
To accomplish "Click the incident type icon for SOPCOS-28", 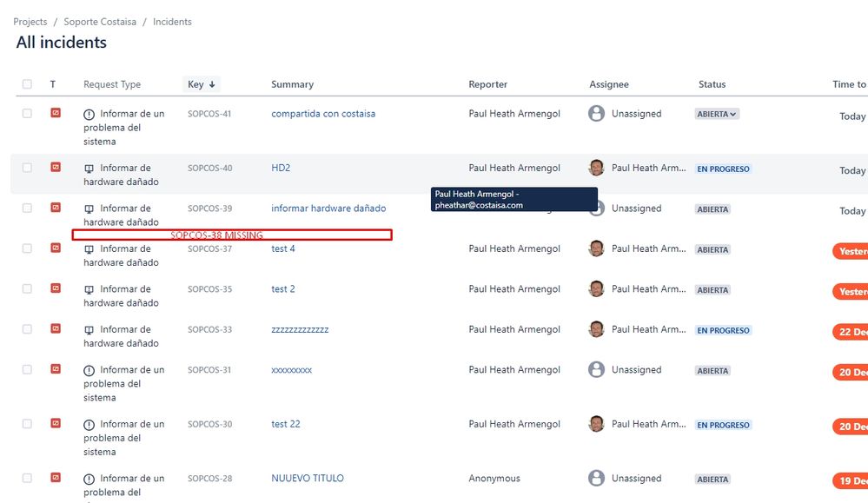I will 56,478.
